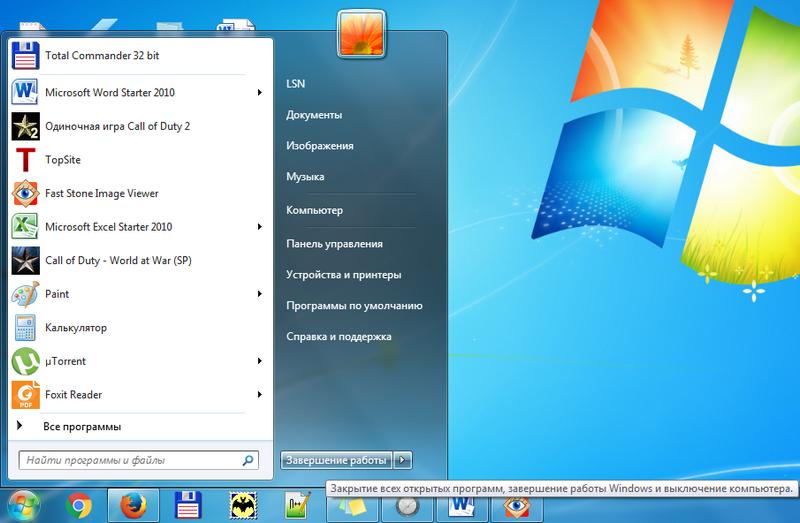Screen dimensions: 800x523
Task: Launch Notepad++ from the taskbar
Action: (297, 506)
